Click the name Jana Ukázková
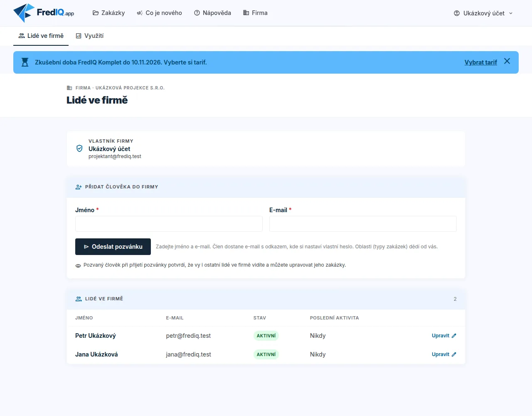This screenshot has width=532, height=416. click(x=96, y=354)
